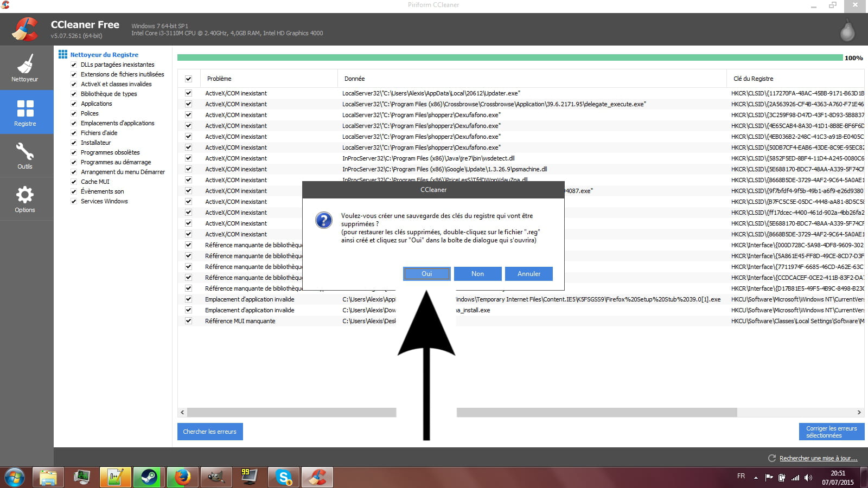
Task: Open the Nettoyeur section in the sidebar
Action: [x=26, y=68]
